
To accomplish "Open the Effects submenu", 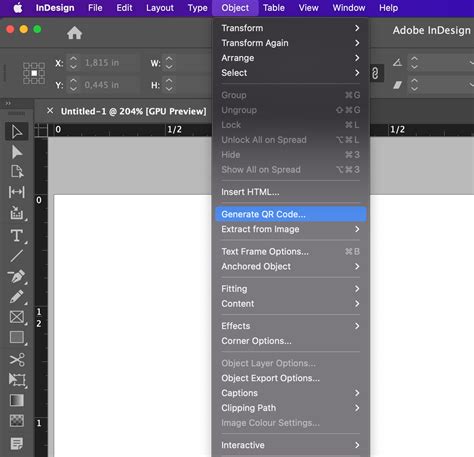I will tap(291, 326).
